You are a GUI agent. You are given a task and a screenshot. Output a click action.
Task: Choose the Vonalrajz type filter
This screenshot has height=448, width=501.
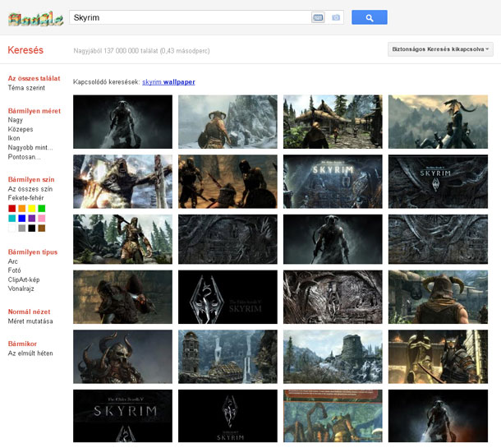click(x=21, y=289)
